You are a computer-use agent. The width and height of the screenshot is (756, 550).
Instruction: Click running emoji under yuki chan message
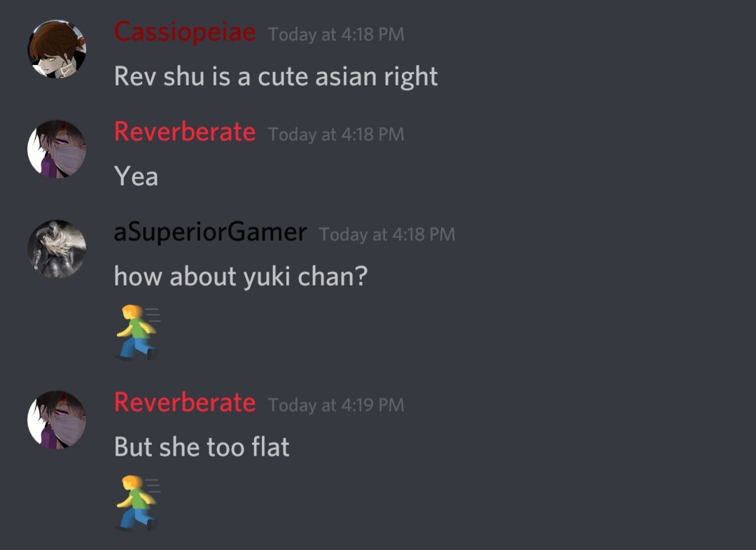[137, 332]
